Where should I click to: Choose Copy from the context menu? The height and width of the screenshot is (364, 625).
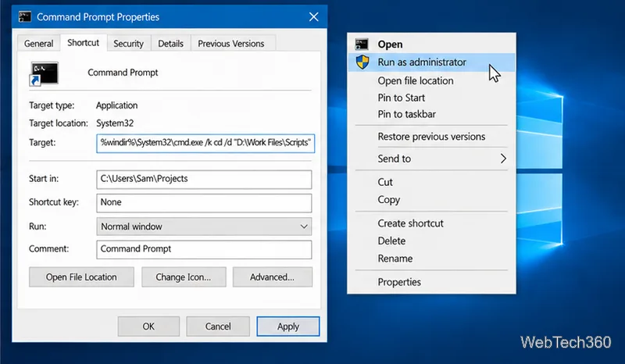(431, 200)
